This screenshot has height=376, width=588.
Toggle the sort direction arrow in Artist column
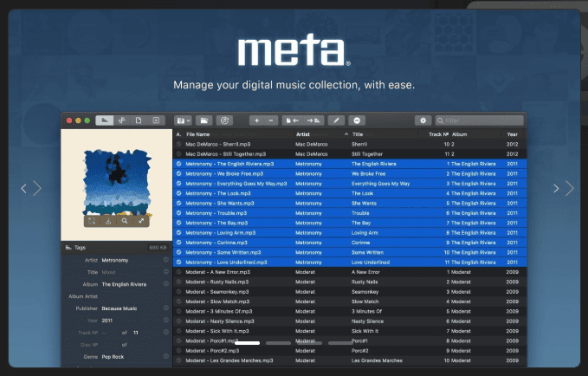346,134
